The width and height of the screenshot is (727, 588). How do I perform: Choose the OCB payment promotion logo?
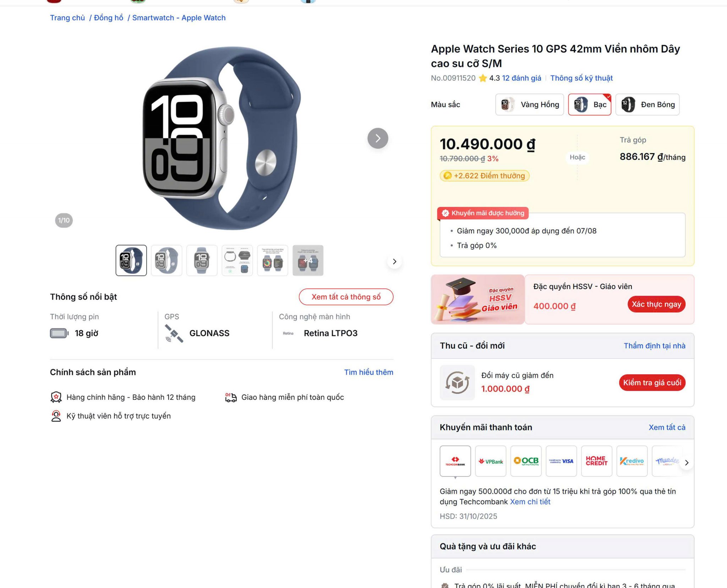click(526, 461)
